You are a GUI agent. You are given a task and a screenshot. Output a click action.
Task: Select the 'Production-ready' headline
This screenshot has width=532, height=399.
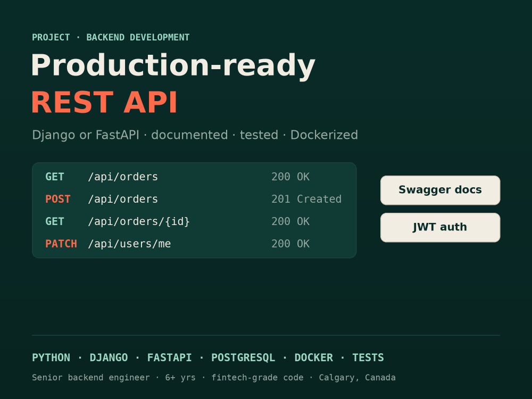(173, 66)
